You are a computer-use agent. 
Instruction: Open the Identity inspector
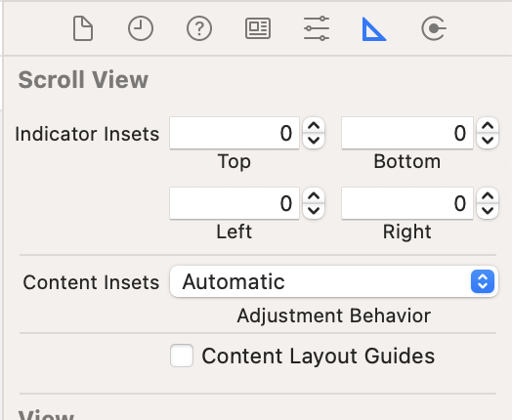pyautogui.click(x=258, y=28)
